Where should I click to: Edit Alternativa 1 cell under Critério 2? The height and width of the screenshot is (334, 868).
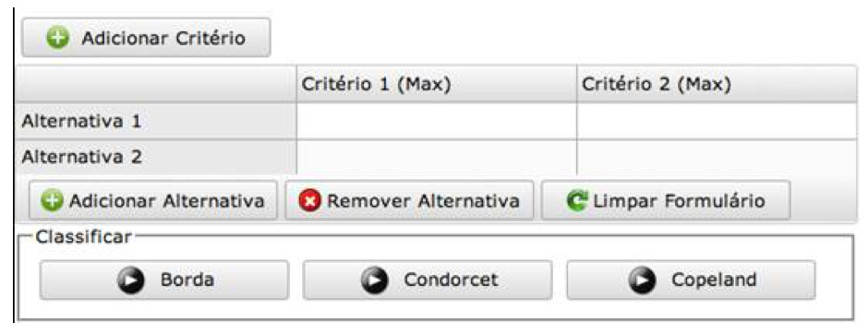point(717,121)
